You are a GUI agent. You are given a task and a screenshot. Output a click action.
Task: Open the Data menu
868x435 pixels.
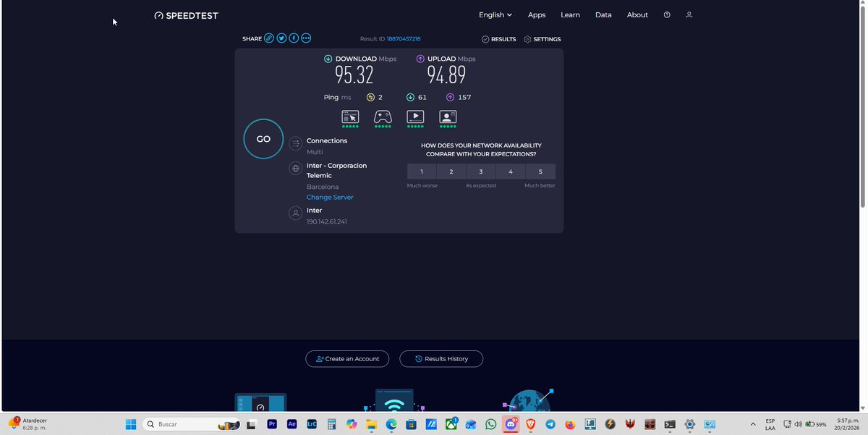[x=603, y=14]
